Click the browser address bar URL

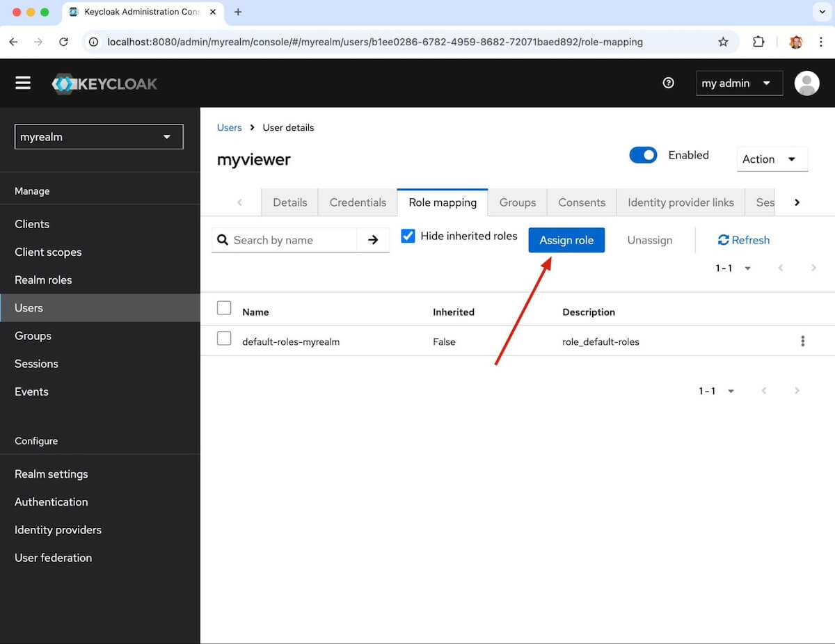pos(375,42)
